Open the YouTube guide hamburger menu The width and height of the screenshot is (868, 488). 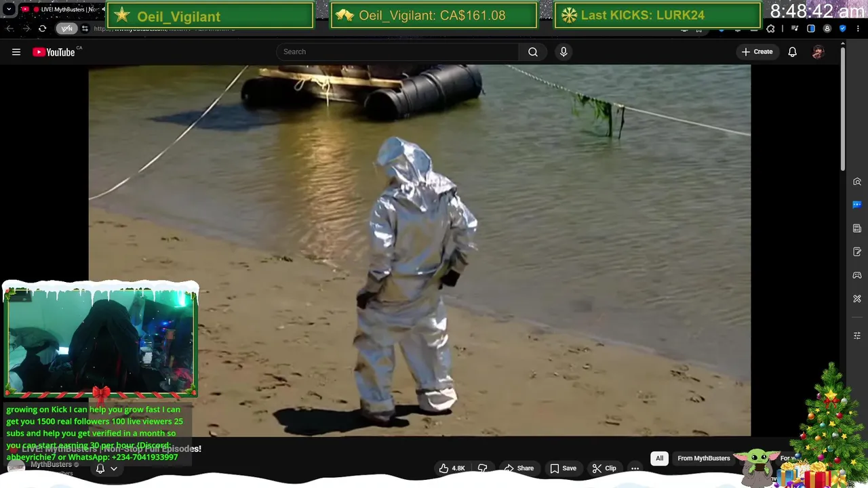pyautogui.click(x=16, y=52)
